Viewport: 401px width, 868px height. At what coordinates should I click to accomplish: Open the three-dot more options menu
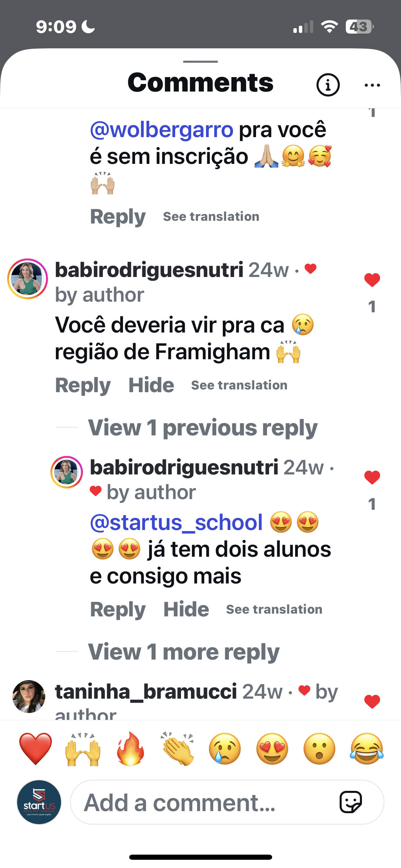point(372,85)
